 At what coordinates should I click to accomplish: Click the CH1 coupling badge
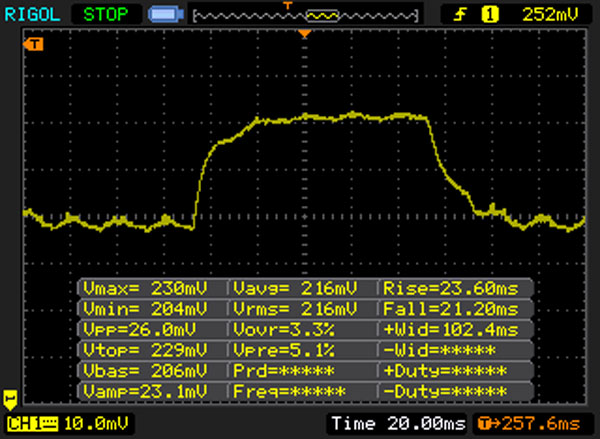coord(32,424)
